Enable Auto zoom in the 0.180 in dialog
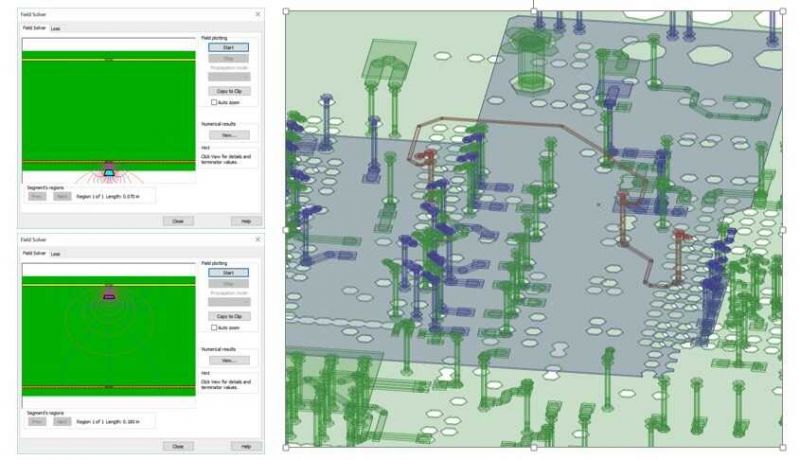This screenshot has width=800, height=460. [x=214, y=327]
